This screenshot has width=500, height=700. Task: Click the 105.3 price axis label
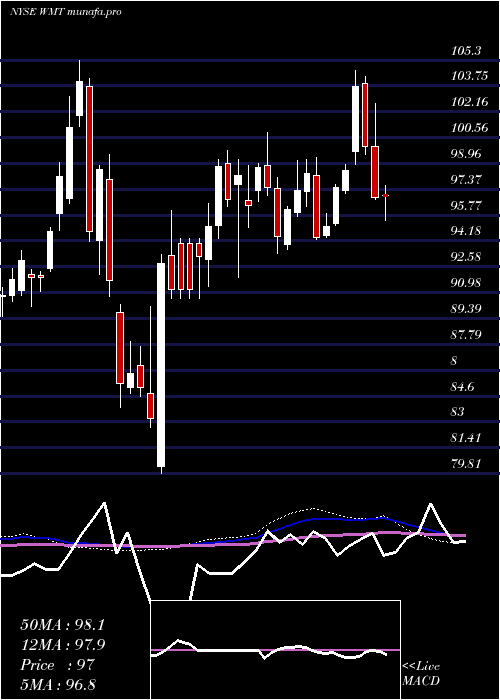tap(467, 51)
